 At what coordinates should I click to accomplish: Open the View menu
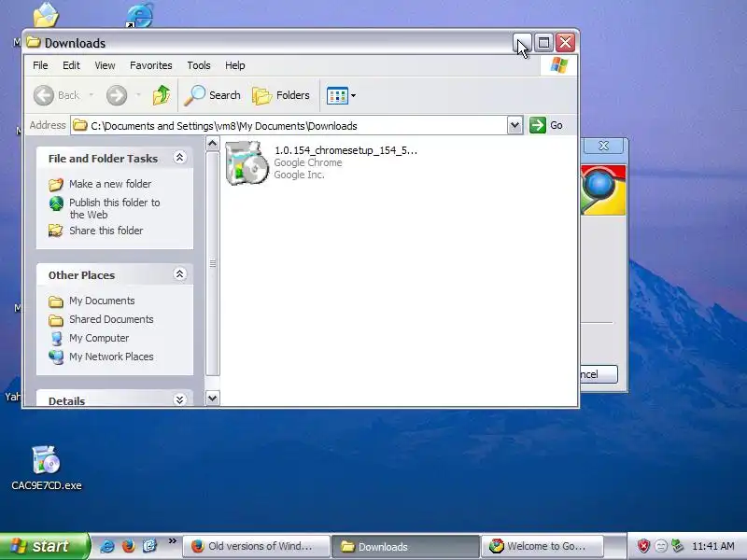105,65
